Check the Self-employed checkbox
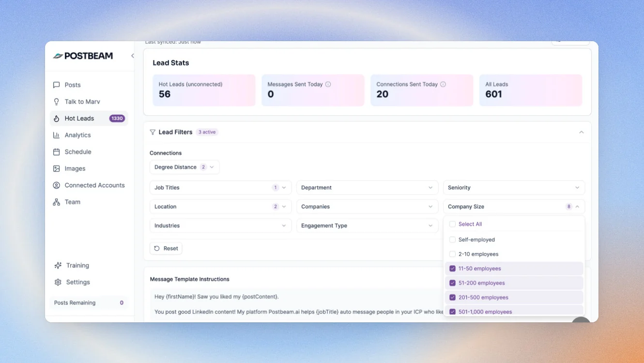 (x=452, y=240)
